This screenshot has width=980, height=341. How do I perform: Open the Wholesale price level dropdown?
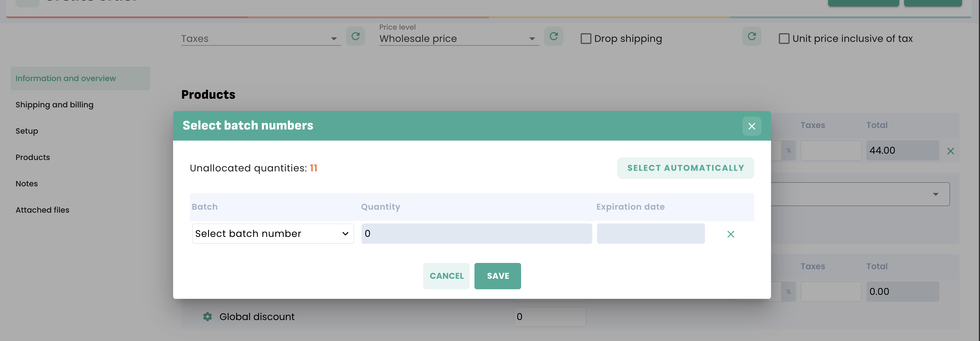click(x=459, y=39)
